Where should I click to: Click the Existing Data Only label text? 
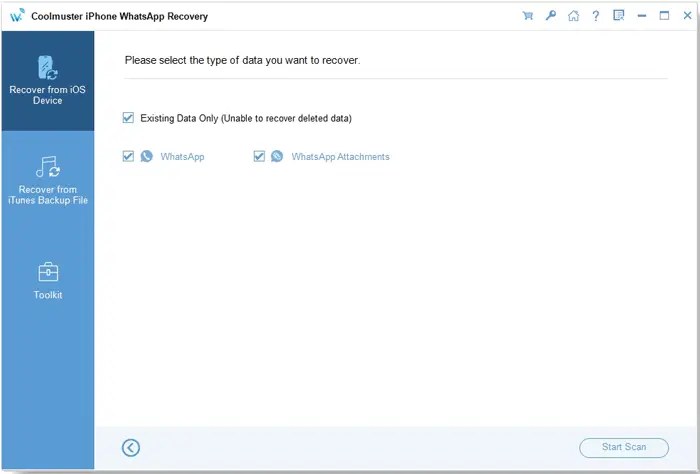pyautogui.click(x=245, y=118)
